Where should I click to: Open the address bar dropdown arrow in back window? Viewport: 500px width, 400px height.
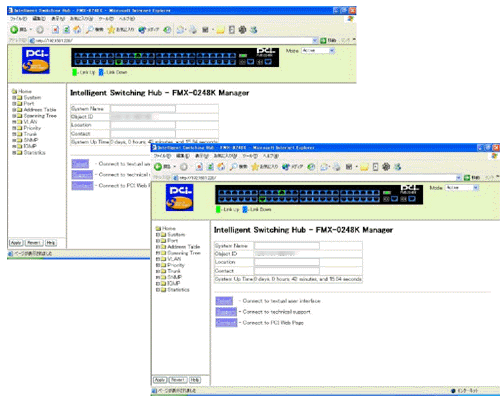click(315, 41)
